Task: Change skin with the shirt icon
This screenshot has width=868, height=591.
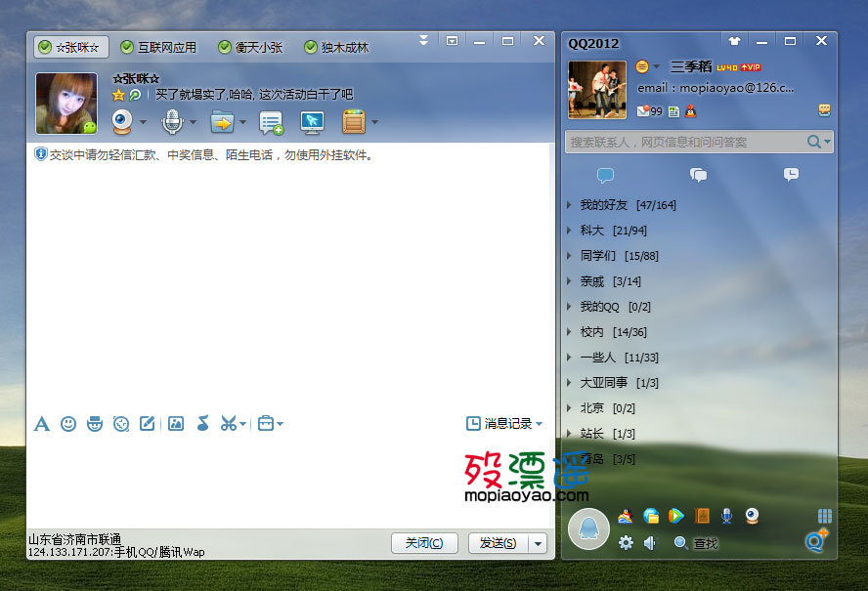Action: click(735, 41)
